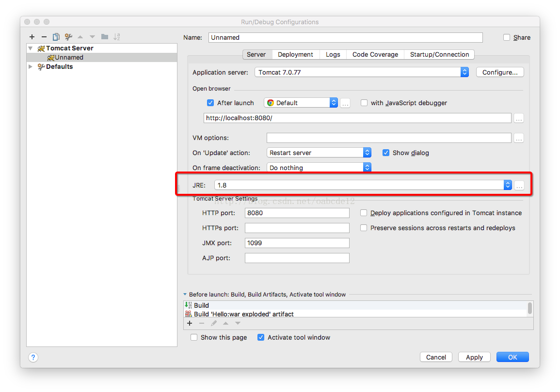Open On frame deactivation Do nothing dropdown
Image resolution: width=560 pixels, height=392 pixels.
[319, 168]
